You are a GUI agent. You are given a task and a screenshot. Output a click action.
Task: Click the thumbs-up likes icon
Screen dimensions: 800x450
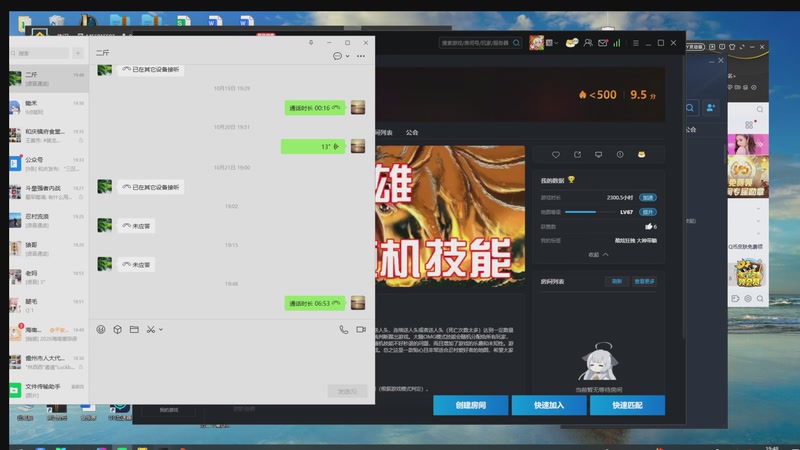tap(648, 226)
